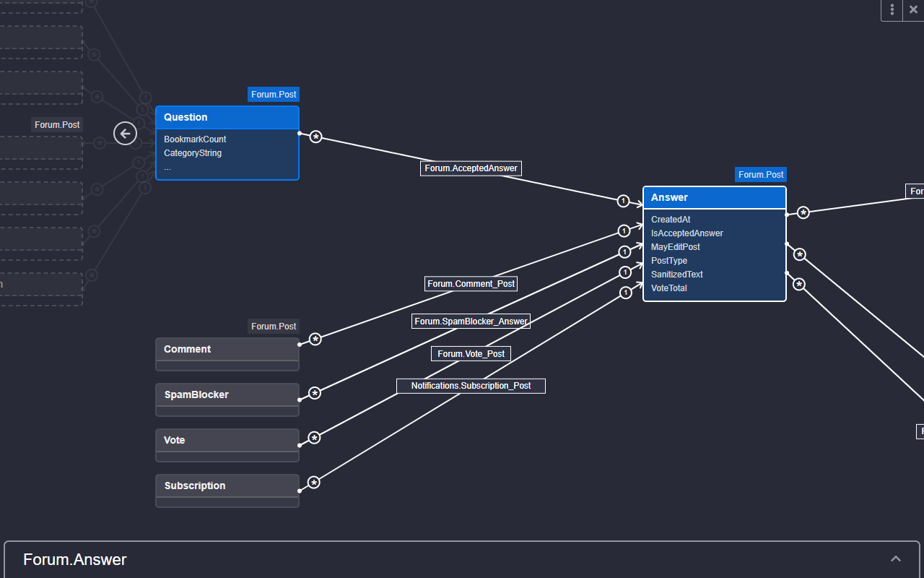Screen dimensions: 924x578
Task: Click the 1 marker on Forum.Vote_Post connector
Action: (x=624, y=272)
